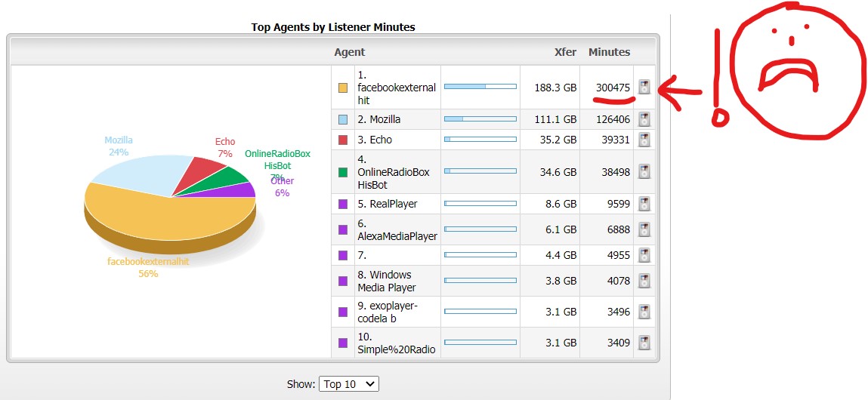
Task: Click the RealPlayer row details icon
Action: pos(644,204)
